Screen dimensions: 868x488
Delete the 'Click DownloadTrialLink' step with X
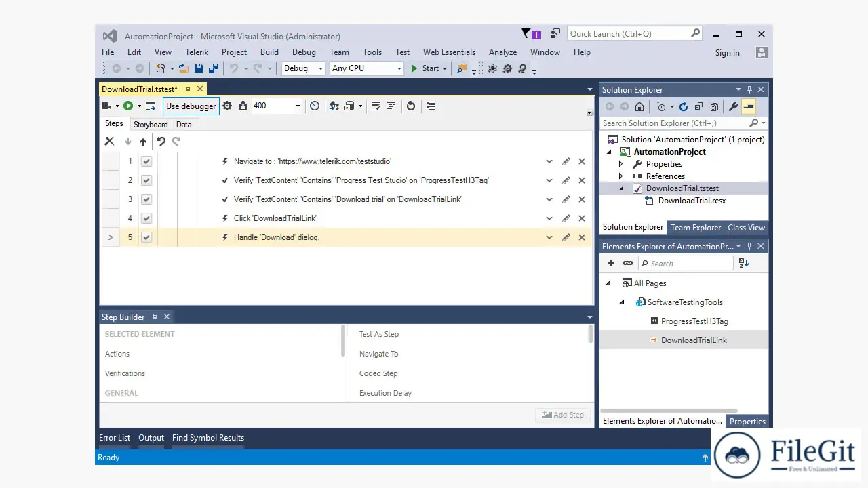tap(582, 218)
